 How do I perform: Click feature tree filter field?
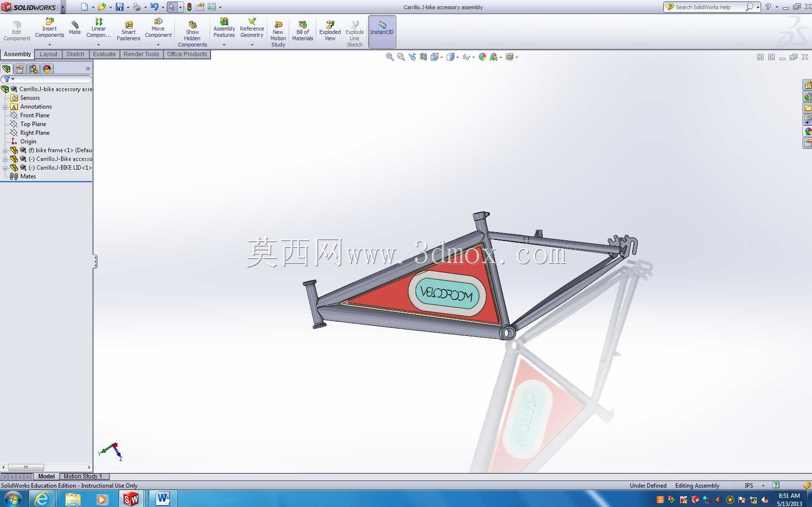click(47, 79)
